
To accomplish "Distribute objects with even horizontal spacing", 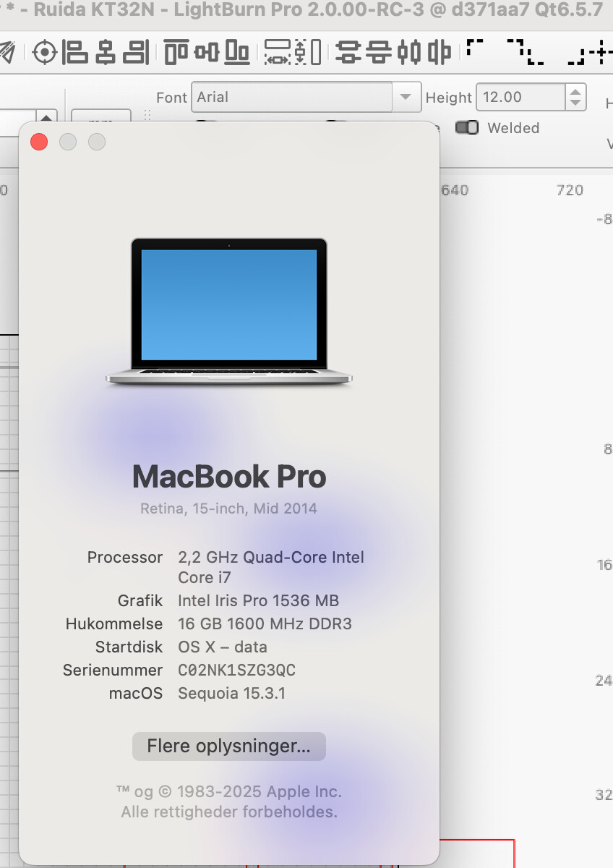I will click(x=439, y=52).
